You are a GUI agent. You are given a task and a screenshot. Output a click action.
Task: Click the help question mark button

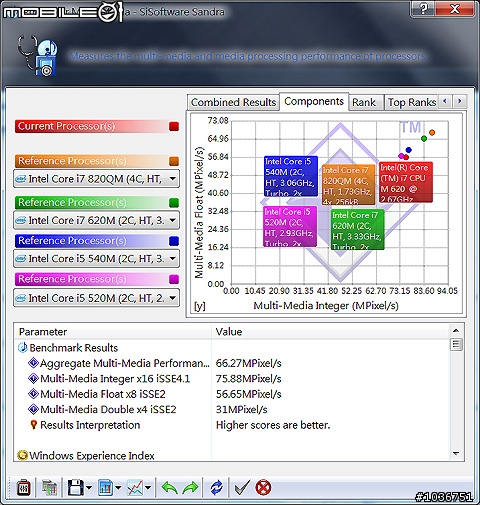click(x=423, y=8)
